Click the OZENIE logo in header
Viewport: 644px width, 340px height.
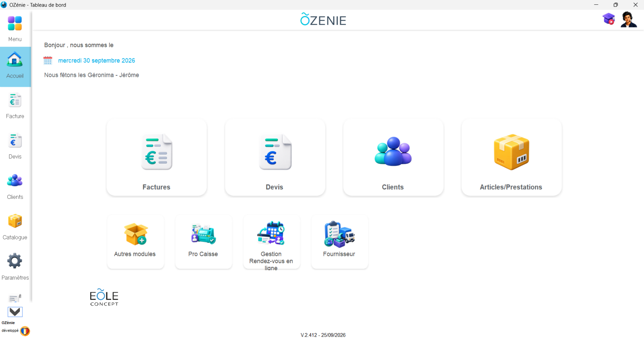point(323,19)
